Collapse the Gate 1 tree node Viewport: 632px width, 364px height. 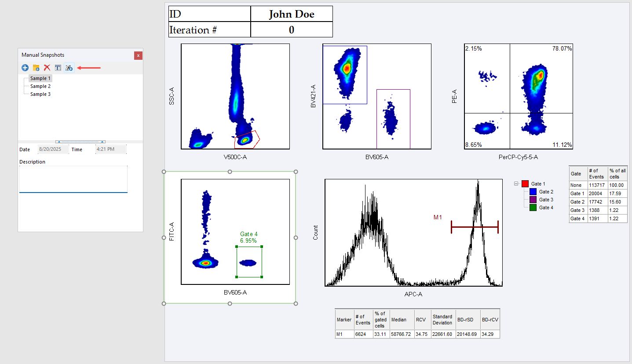(x=516, y=184)
